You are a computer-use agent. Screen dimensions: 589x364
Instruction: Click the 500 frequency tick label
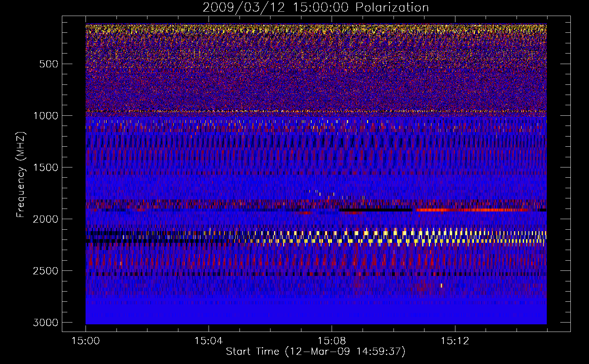pyautogui.click(x=49, y=64)
